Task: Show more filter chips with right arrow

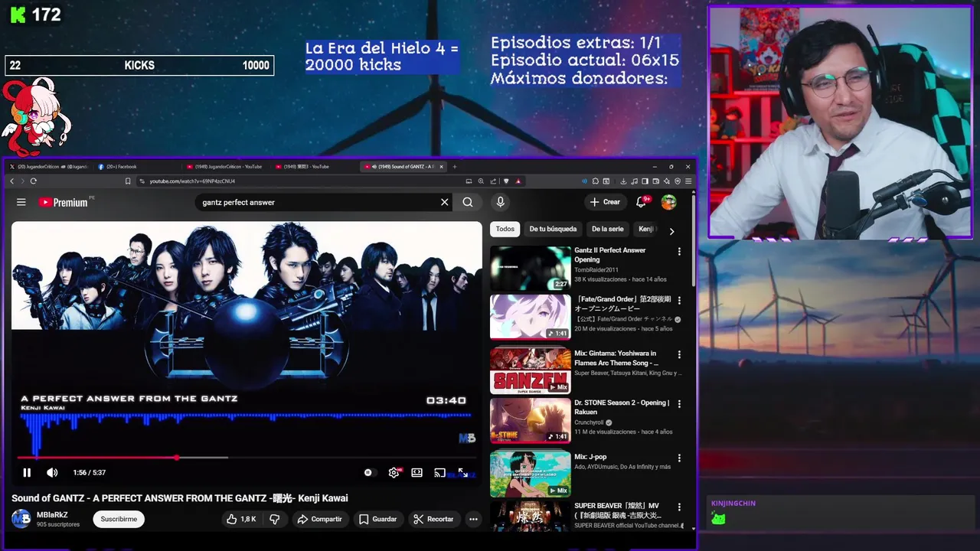Action: click(x=671, y=230)
